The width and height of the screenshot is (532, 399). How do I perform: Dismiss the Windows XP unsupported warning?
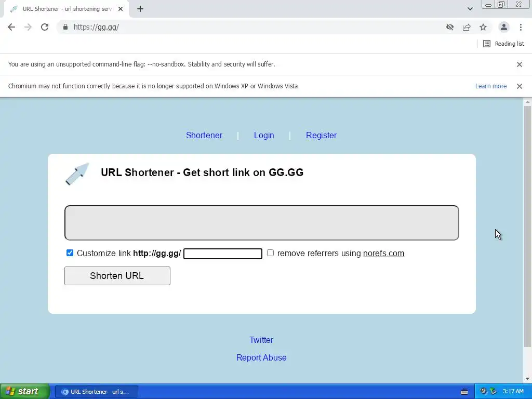pos(519,86)
